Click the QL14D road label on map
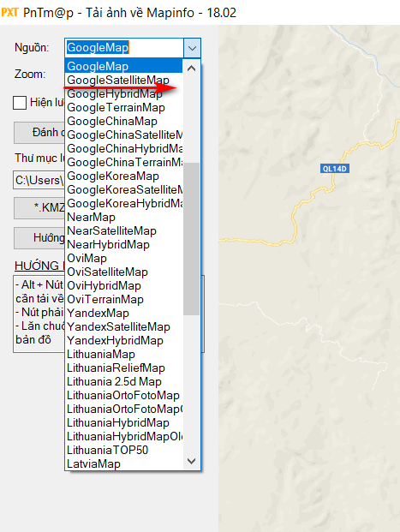 click(335, 169)
